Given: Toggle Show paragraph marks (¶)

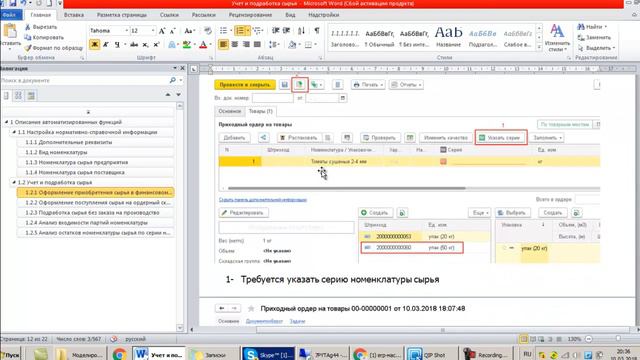Looking at the screenshot, I should click(317, 31).
